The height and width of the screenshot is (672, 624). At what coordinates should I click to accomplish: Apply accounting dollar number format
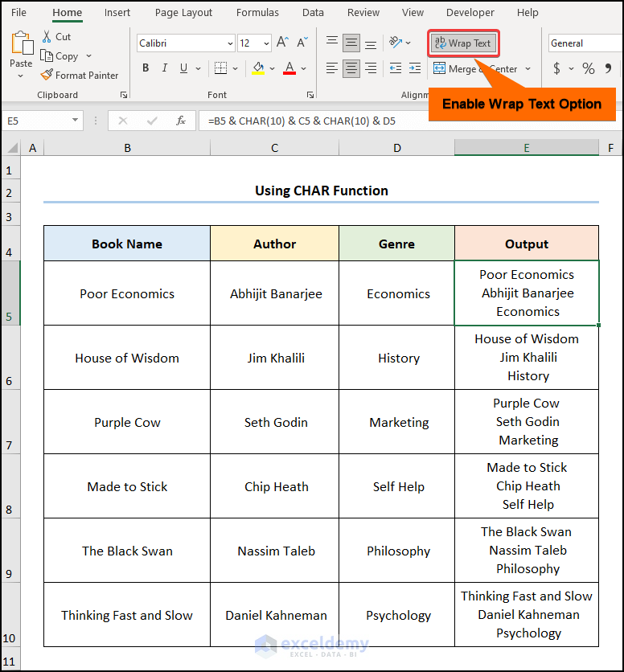[556, 68]
